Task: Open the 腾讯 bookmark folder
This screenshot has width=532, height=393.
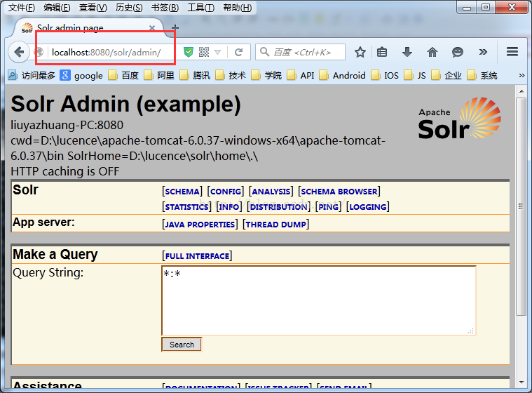Action: click(195, 75)
